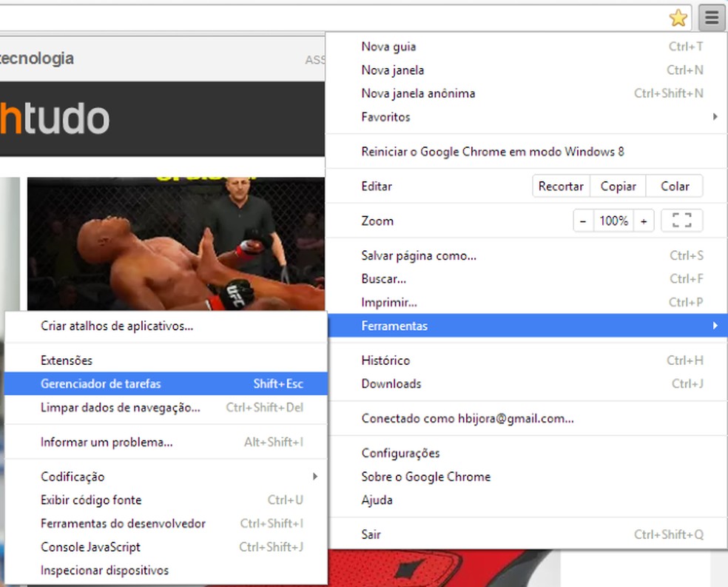Image resolution: width=728 pixels, height=587 pixels.
Task: Open Nova janela anônima
Action: 417,93
